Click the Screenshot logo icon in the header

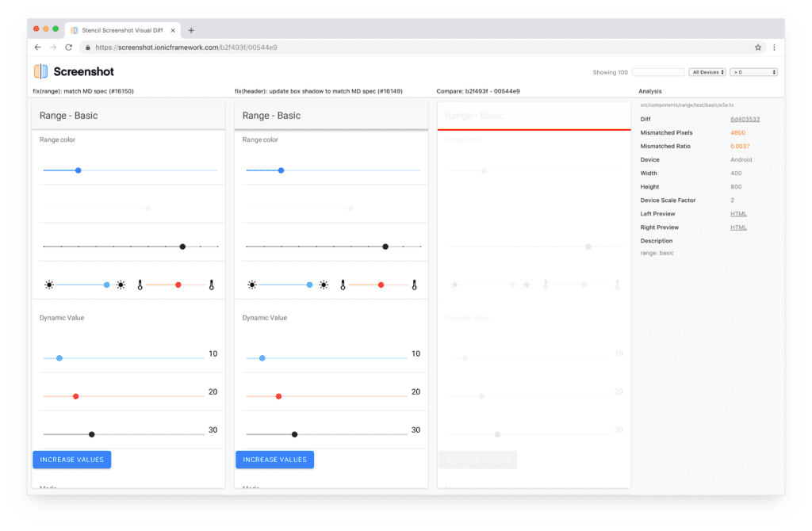[x=41, y=72]
